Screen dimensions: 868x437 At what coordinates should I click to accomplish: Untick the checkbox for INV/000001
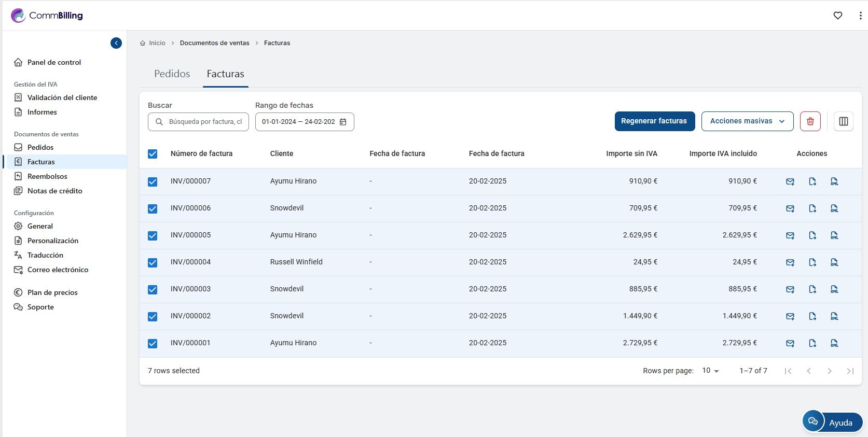153,343
